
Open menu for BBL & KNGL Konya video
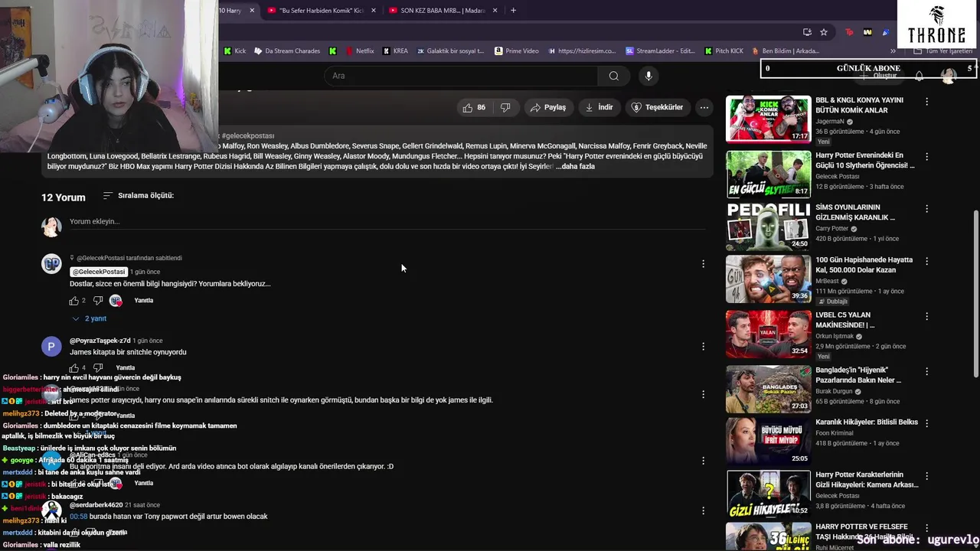point(926,101)
